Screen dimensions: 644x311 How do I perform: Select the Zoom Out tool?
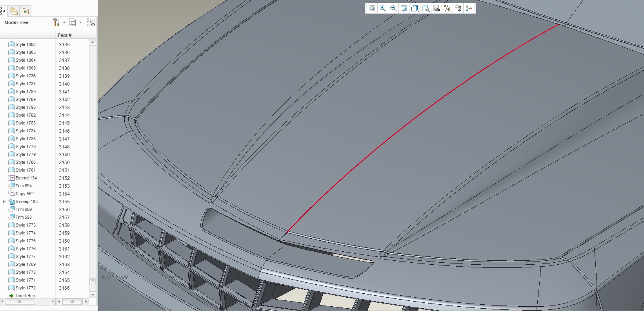pos(393,8)
